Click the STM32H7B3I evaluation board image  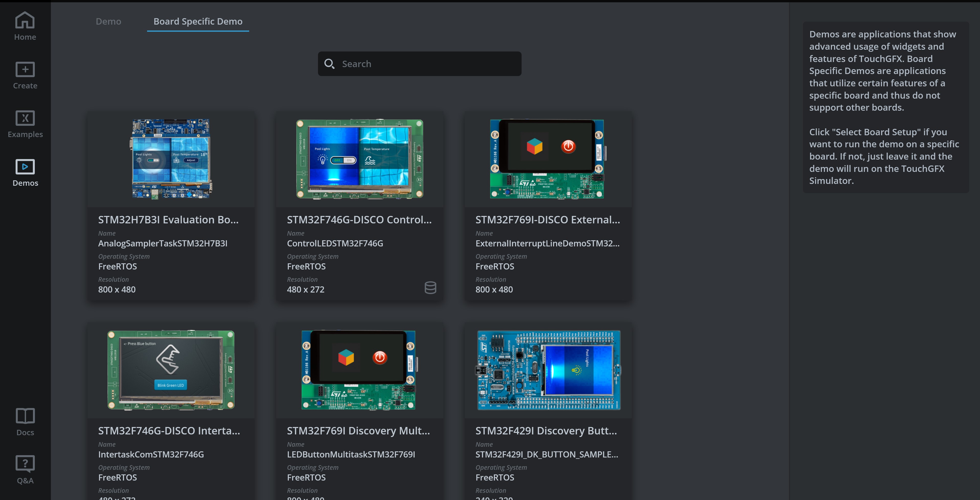(170, 159)
